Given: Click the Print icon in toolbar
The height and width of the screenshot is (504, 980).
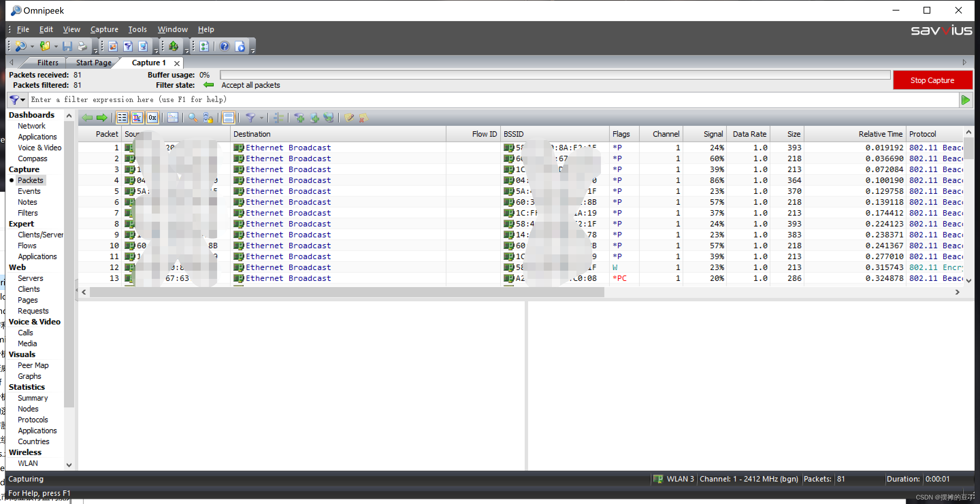Looking at the screenshot, I should (82, 46).
